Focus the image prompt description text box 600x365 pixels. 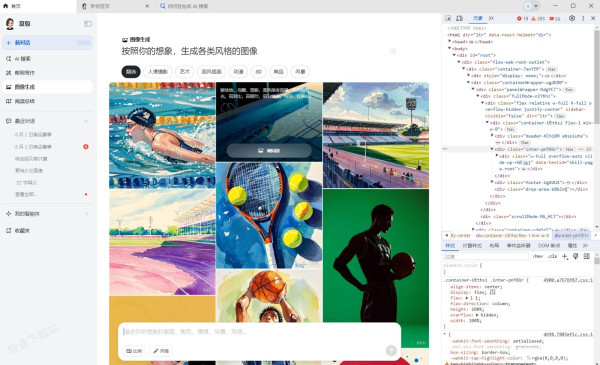pos(258,332)
